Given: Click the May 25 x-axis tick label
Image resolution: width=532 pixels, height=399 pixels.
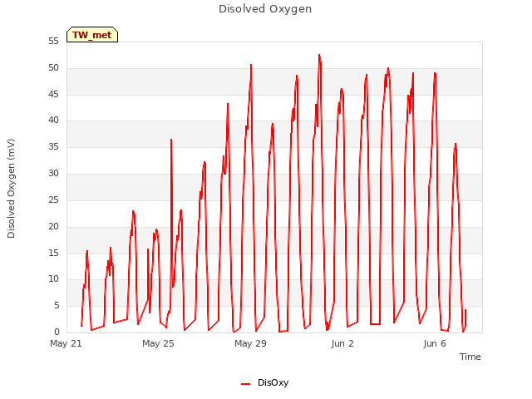Looking at the screenshot, I should coord(158,343).
